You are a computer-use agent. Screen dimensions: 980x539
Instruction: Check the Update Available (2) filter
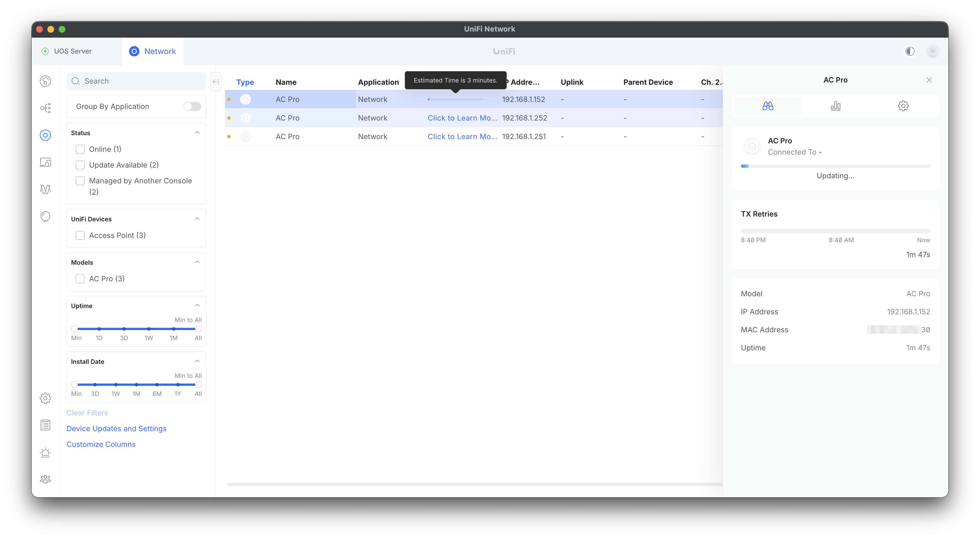point(80,165)
